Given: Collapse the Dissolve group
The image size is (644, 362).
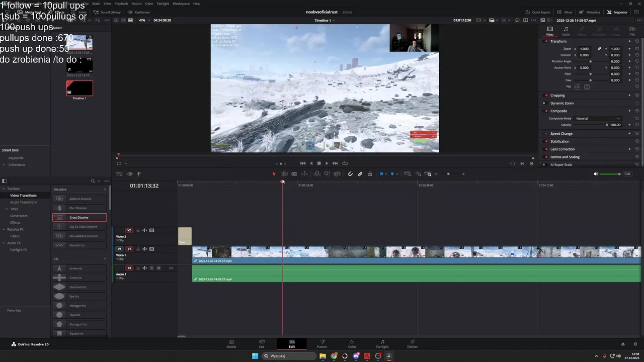Looking at the screenshot, I should point(105,189).
